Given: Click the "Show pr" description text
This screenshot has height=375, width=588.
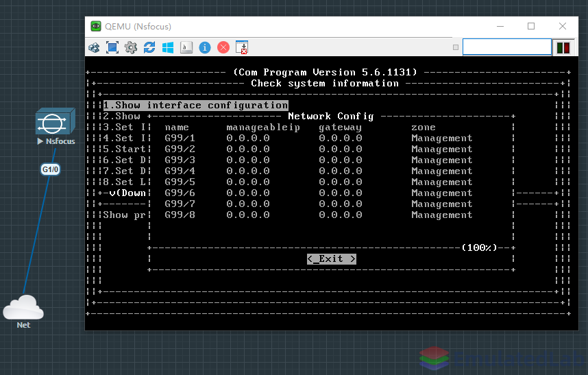Looking at the screenshot, I should [125, 215].
